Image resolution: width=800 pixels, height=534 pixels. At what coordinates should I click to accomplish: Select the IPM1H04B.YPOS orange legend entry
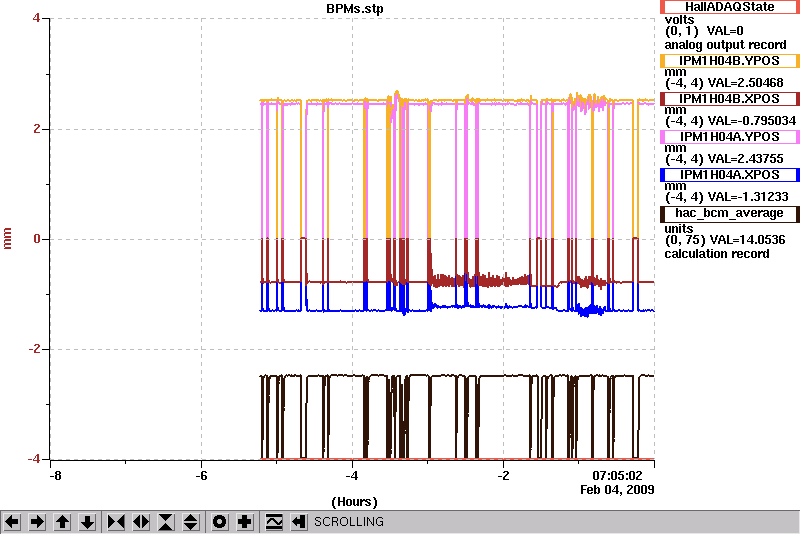click(x=730, y=61)
